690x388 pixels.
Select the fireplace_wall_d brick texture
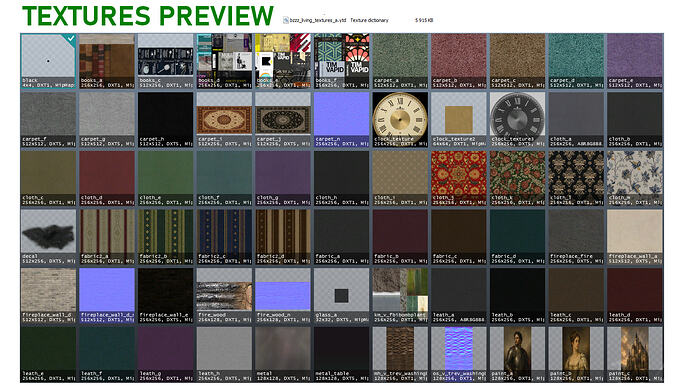(48, 296)
